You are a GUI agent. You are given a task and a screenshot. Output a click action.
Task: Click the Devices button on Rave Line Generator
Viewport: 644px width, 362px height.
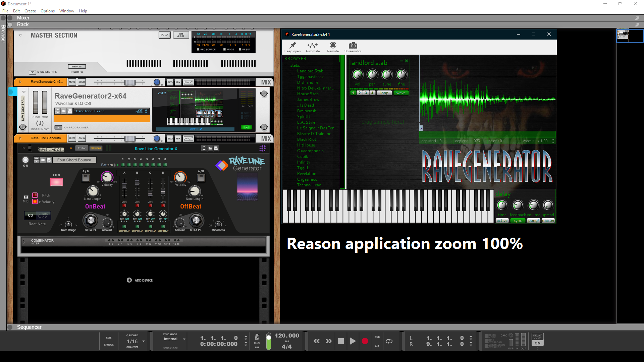96,148
